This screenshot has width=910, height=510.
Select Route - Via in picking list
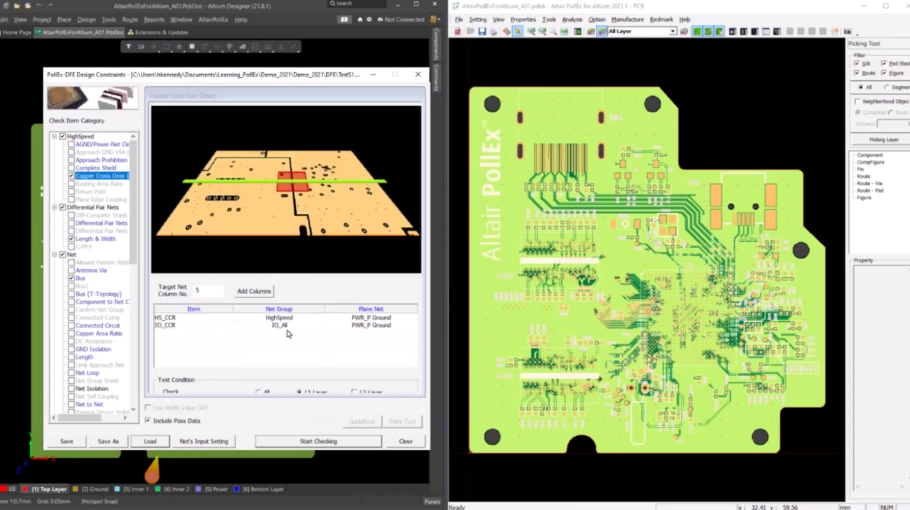click(869, 183)
